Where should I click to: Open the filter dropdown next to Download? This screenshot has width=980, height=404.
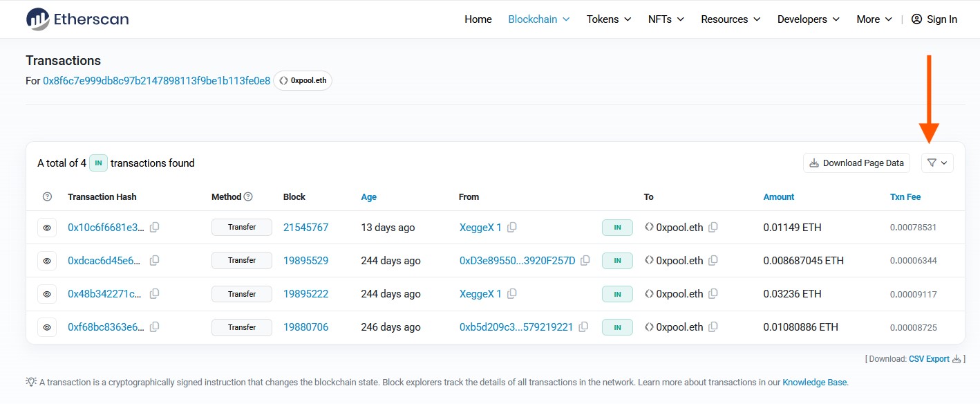pos(937,163)
